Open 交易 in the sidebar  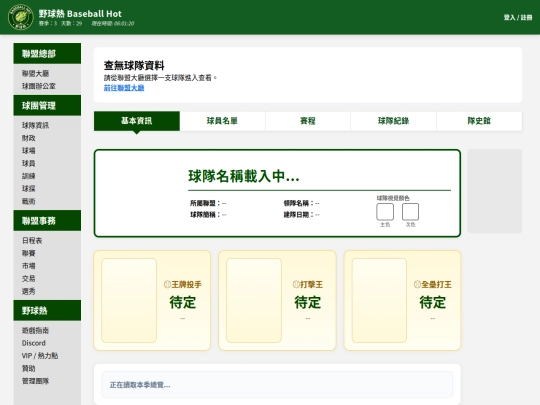click(x=29, y=278)
